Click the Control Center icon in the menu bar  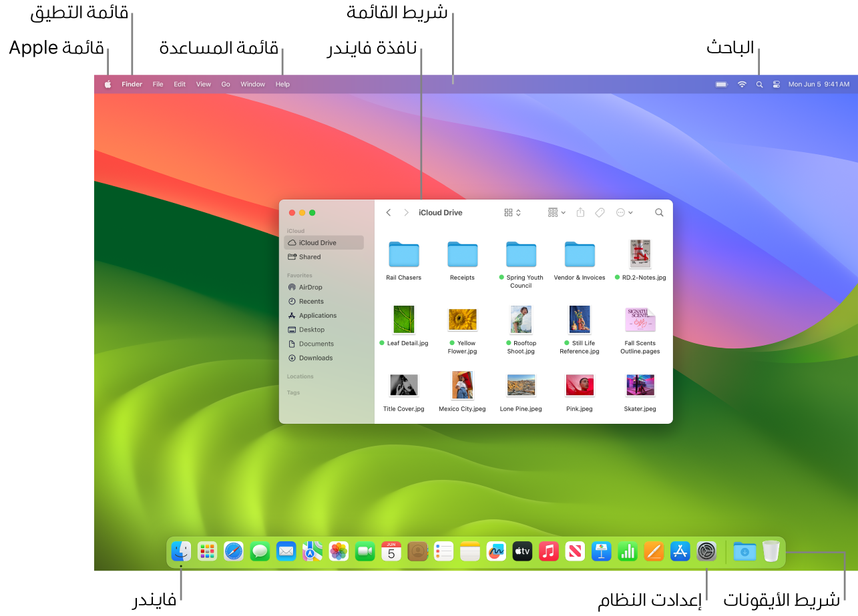coord(777,84)
